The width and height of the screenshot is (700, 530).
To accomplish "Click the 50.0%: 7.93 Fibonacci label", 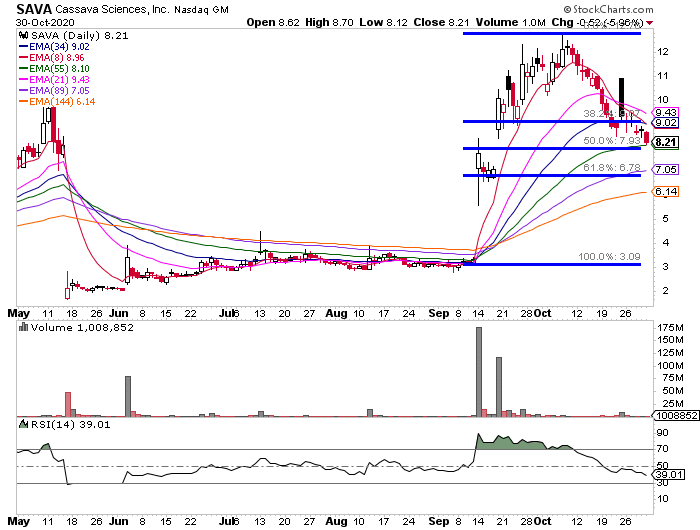I will 612,141.
